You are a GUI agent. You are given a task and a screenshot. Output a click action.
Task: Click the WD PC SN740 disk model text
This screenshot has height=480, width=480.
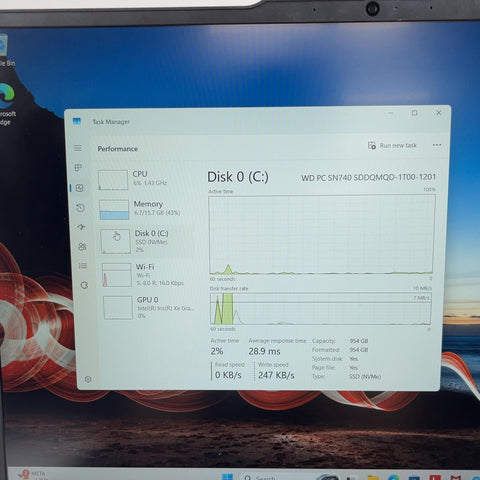tap(368, 177)
